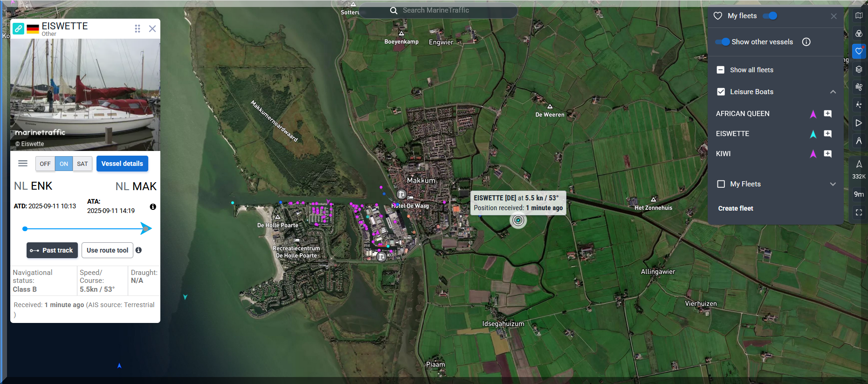This screenshot has width=868, height=384.
Task: Uncheck the Leisure Boats fleet checkbox
Action: click(721, 92)
